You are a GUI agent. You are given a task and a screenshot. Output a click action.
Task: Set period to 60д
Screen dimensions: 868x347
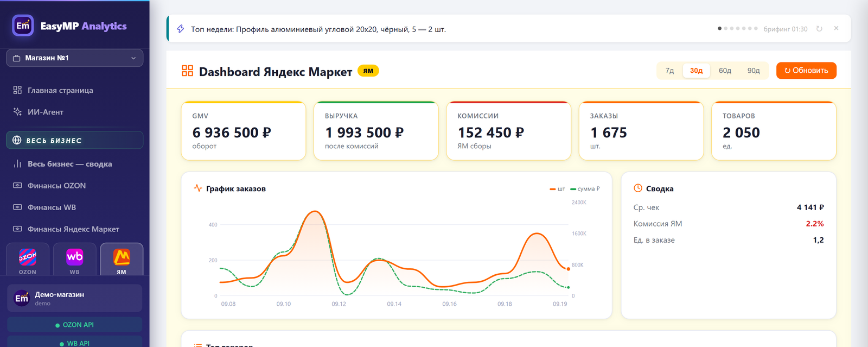[x=725, y=71]
